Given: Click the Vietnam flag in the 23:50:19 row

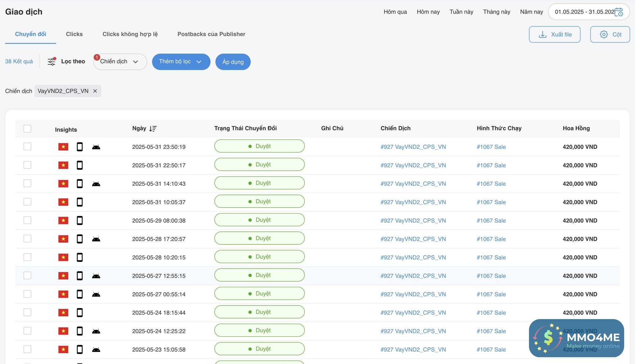Looking at the screenshot, I should (x=63, y=147).
